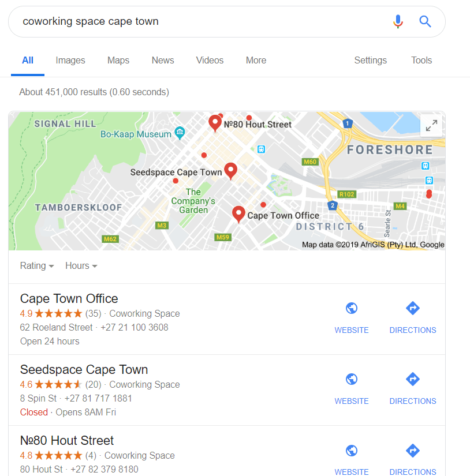Click the Bo-Kaap Museum marker on map

pos(180,134)
